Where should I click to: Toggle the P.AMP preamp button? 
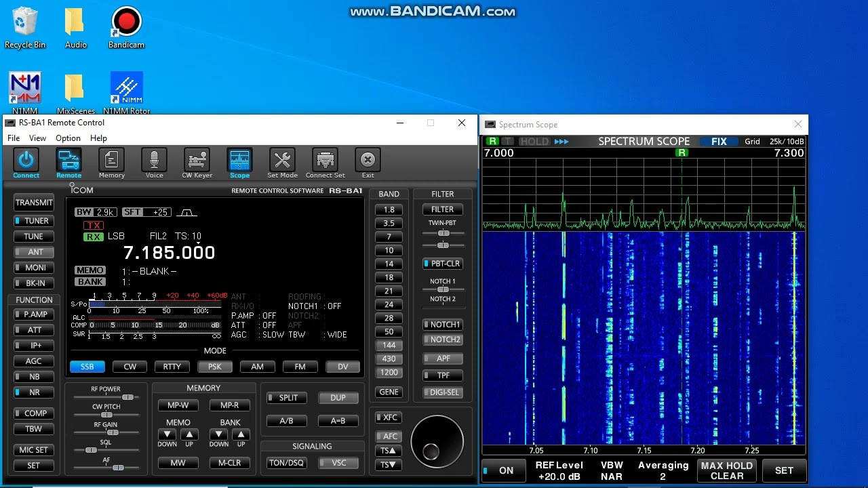[34, 314]
